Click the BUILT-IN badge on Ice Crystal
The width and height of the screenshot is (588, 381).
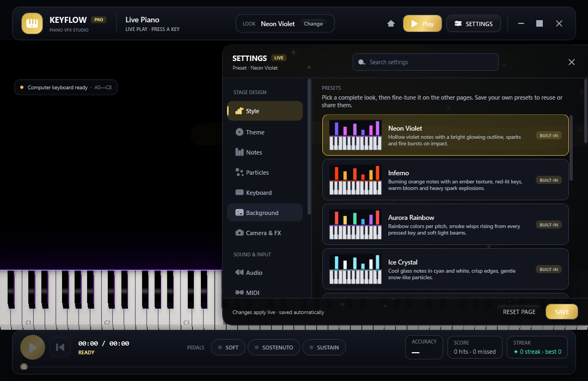coord(549,269)
